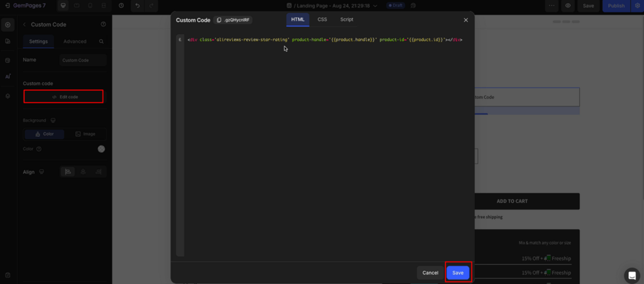The image size is (644, 284).
Task: Choose the left align option
Action: point(68,172)
